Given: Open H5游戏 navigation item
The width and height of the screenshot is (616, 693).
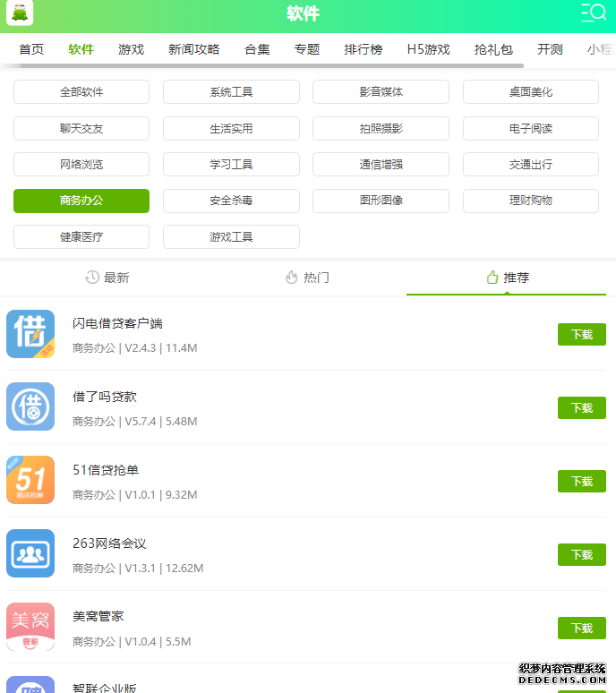Looking at the screenshot, I should 429,49.
